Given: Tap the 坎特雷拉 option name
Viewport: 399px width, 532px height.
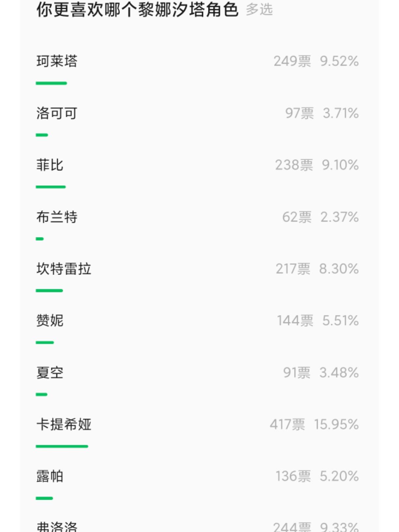Looking at the screenshot, I should pyautogui.click(x=64, y=269).
